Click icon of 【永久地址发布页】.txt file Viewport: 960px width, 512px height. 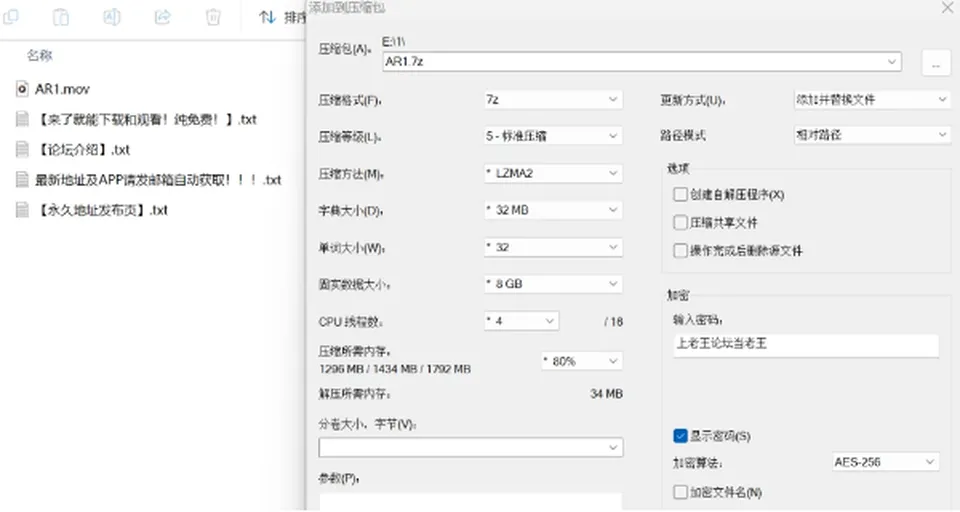pyautogui.click(x=22, y=209)
